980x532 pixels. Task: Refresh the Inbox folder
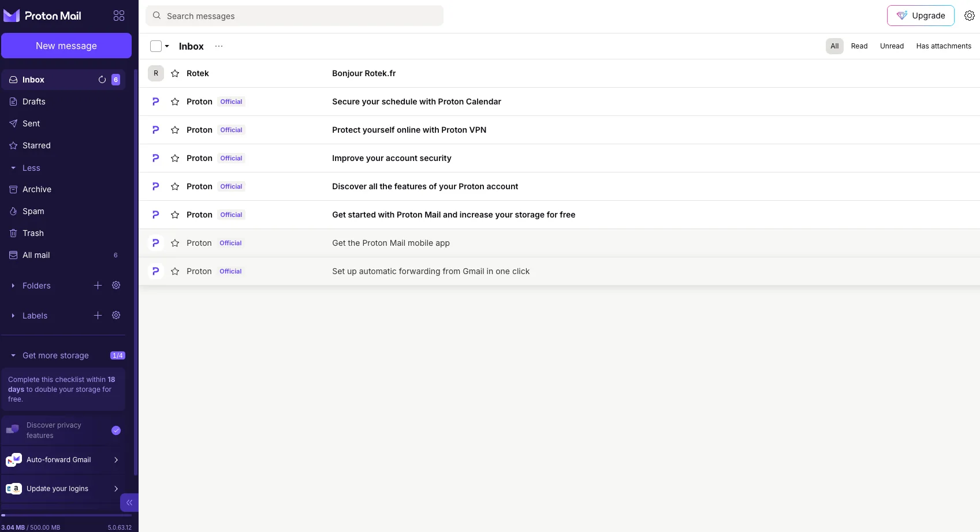[x=102, y=80]
